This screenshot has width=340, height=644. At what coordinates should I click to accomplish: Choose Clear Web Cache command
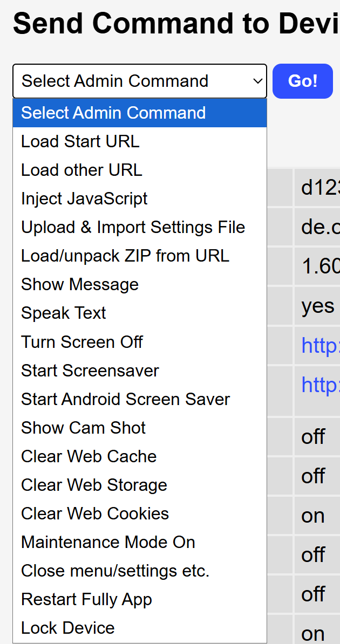coord(89,456)
